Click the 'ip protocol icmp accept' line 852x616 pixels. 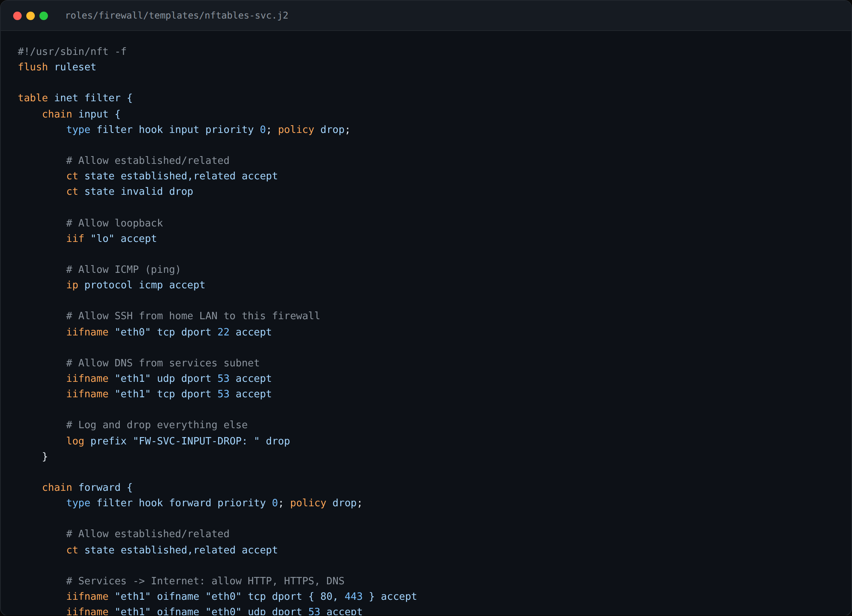136,285
